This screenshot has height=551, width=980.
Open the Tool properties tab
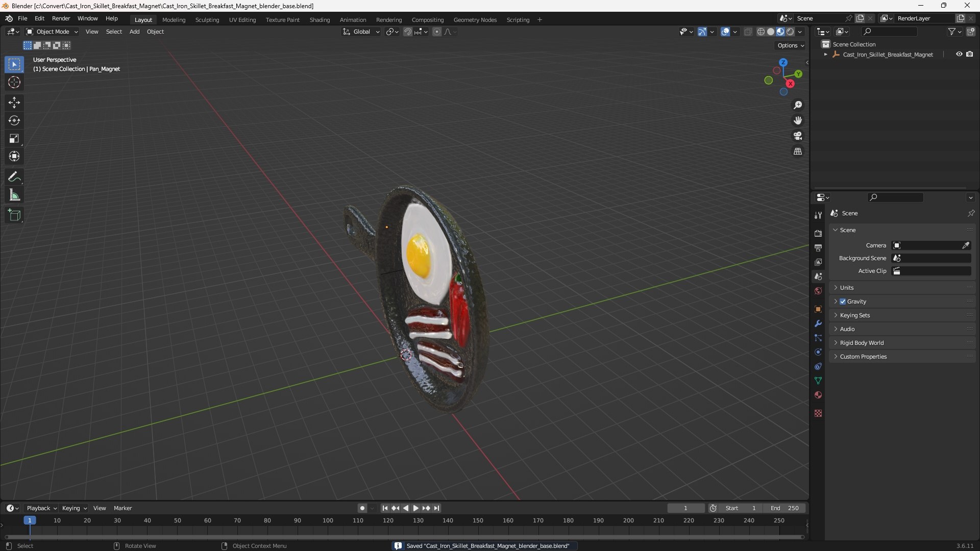pyautogui.click(x=818, y=215)
